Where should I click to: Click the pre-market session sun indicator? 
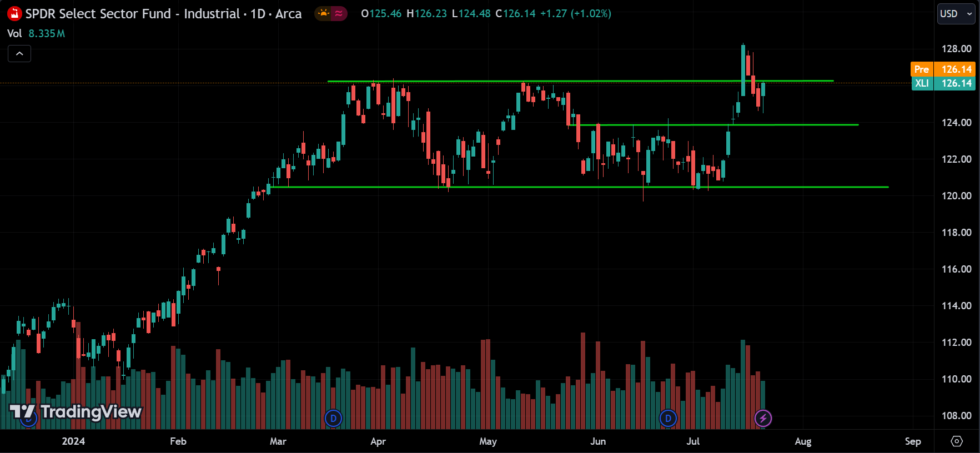tap(323, 13)
